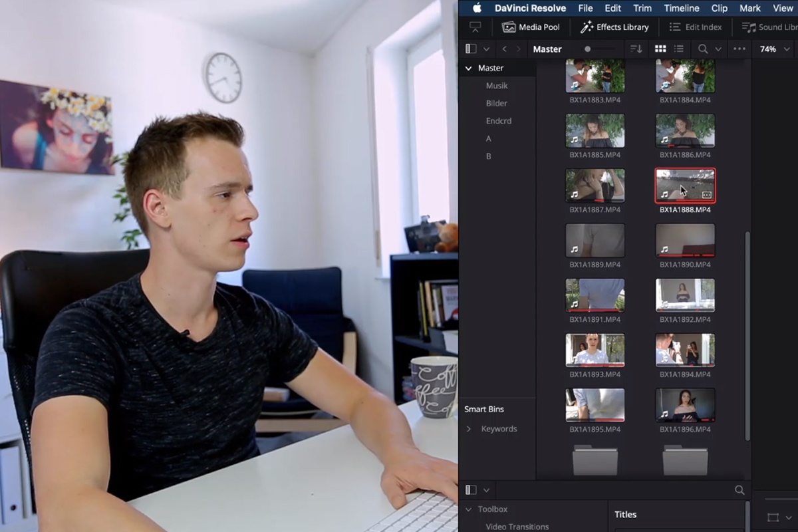Open the Trim menu
Viewport: 798px width, 532px height.
[642, 8]
